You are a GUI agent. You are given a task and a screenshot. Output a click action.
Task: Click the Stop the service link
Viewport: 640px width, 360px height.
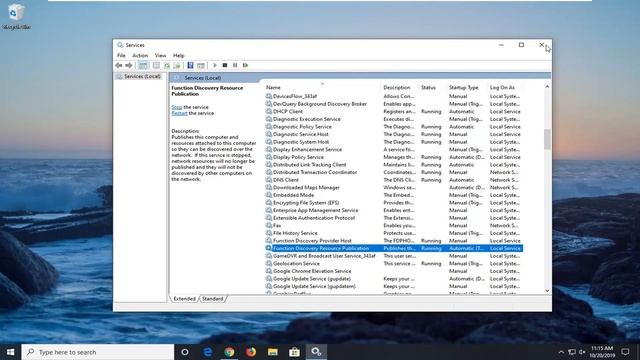[177, 107]
